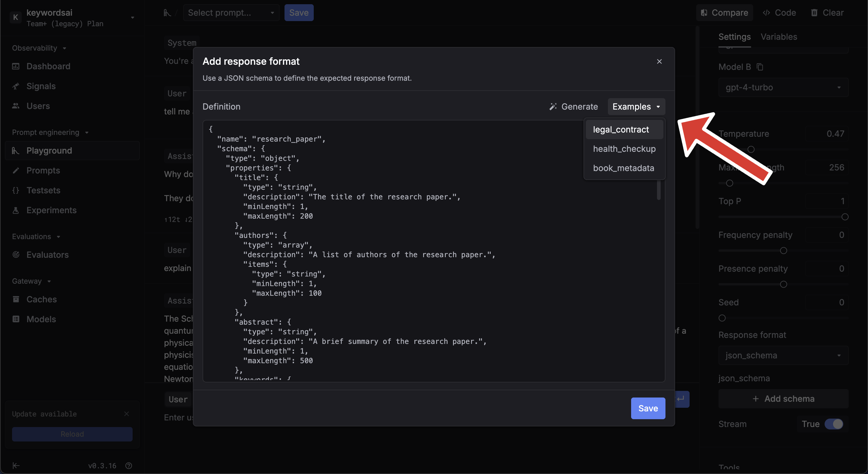Dismiss the Update available notice

coord(127,414)
